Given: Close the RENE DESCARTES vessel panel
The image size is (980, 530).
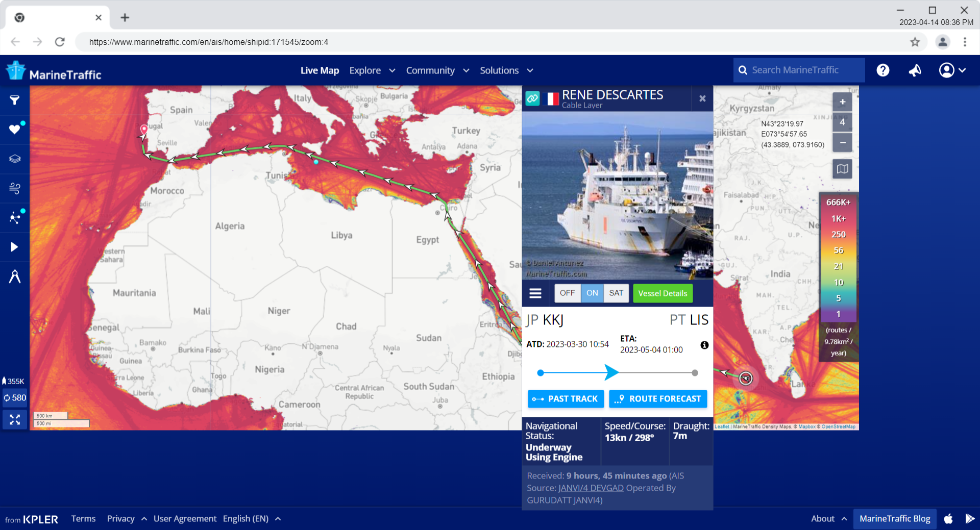Looking at the screenshot, I should coord(702,98).
